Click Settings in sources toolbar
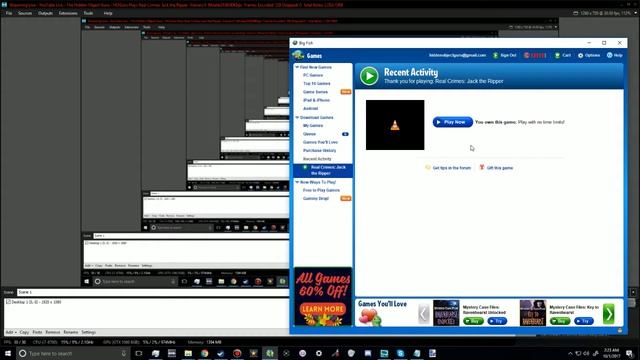The height and width of the screenshot is (360, 640). (88, 332)
